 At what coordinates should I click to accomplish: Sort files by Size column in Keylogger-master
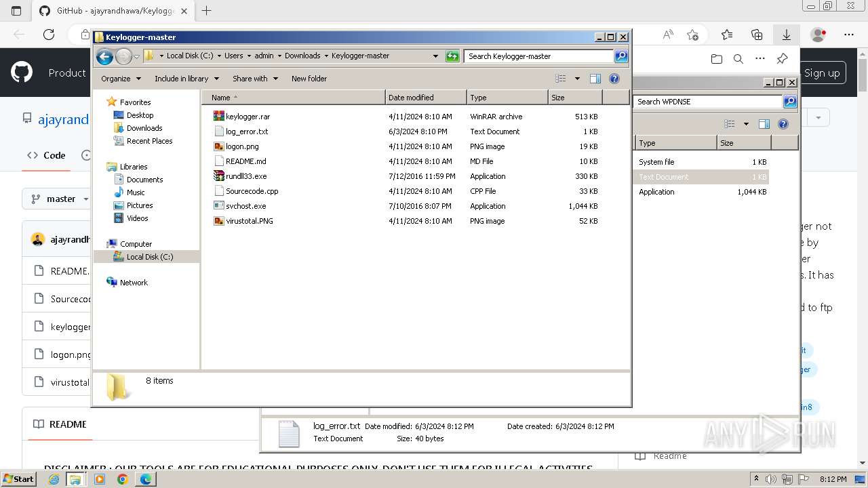575,98
